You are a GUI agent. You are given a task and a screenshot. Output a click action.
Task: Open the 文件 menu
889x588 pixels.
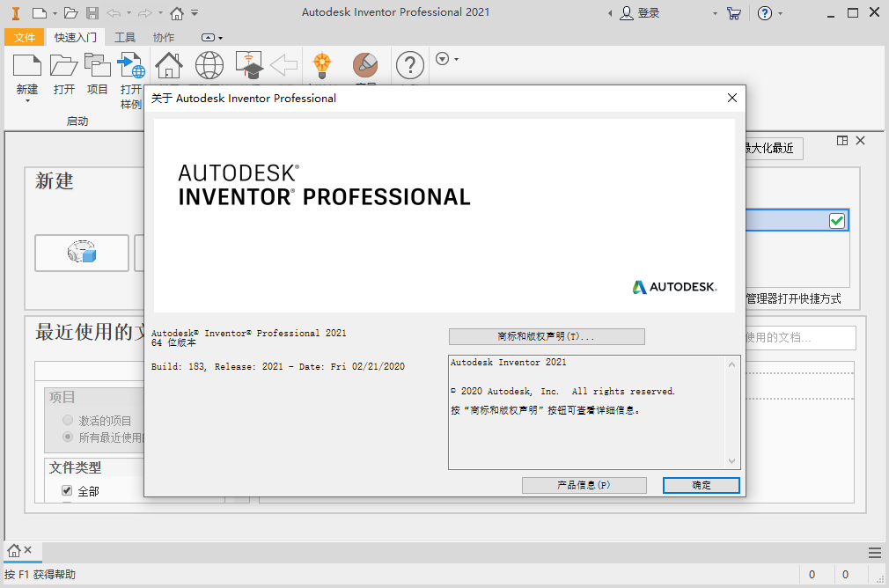[x=25, y=37]
